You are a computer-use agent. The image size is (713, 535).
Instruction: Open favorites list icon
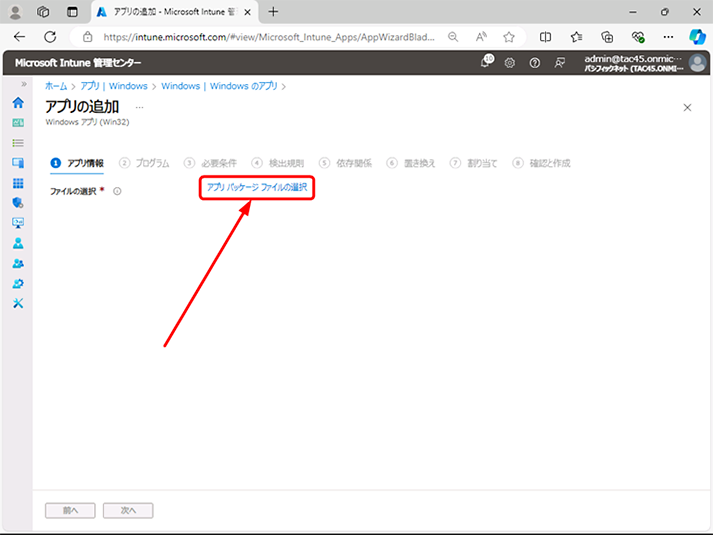pyautogui.click(x=576, y=37)
